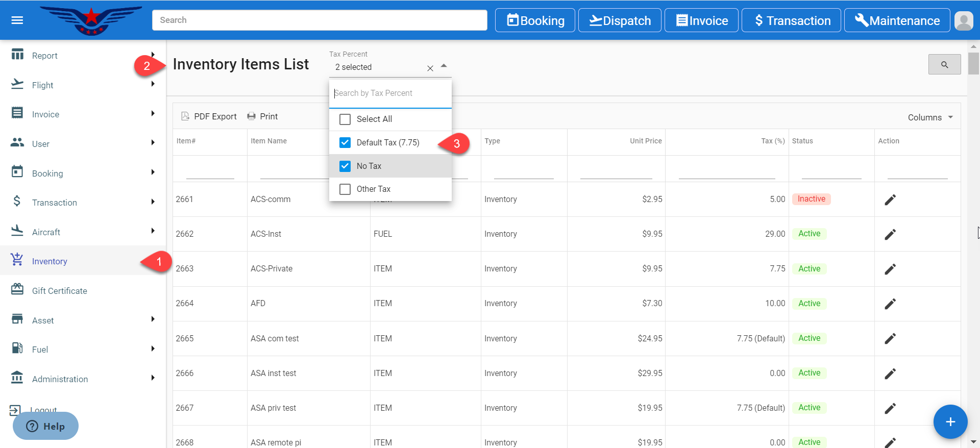Image resolution: width=980 pixels, height=448 pixels.
Task: Click the magnifier search button at top right
Action: click(x=944, y=65)
